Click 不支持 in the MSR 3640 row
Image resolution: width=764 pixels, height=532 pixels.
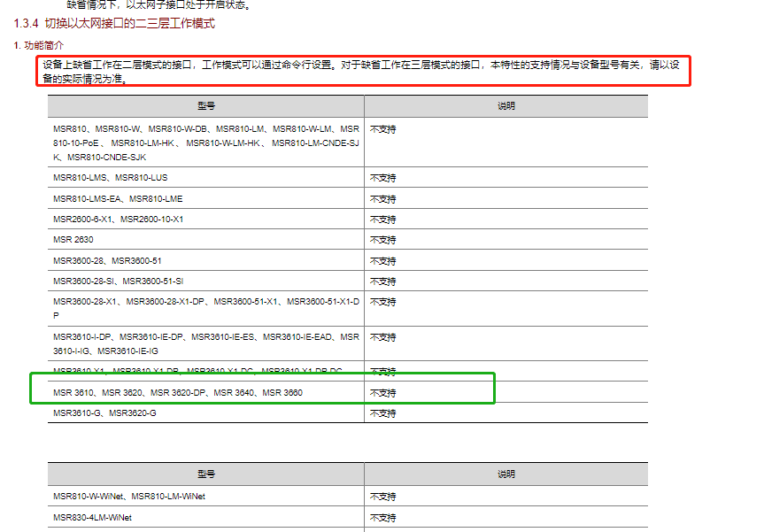point(383,393)
